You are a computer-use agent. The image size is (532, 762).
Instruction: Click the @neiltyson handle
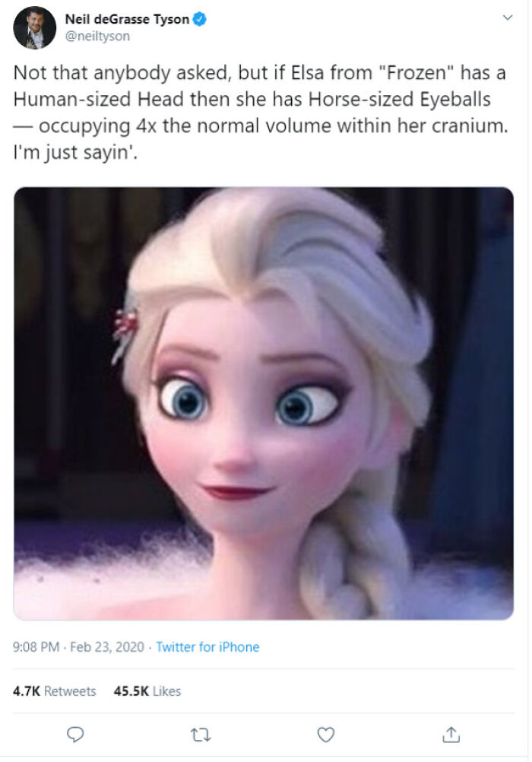click(x=97, y=37)
